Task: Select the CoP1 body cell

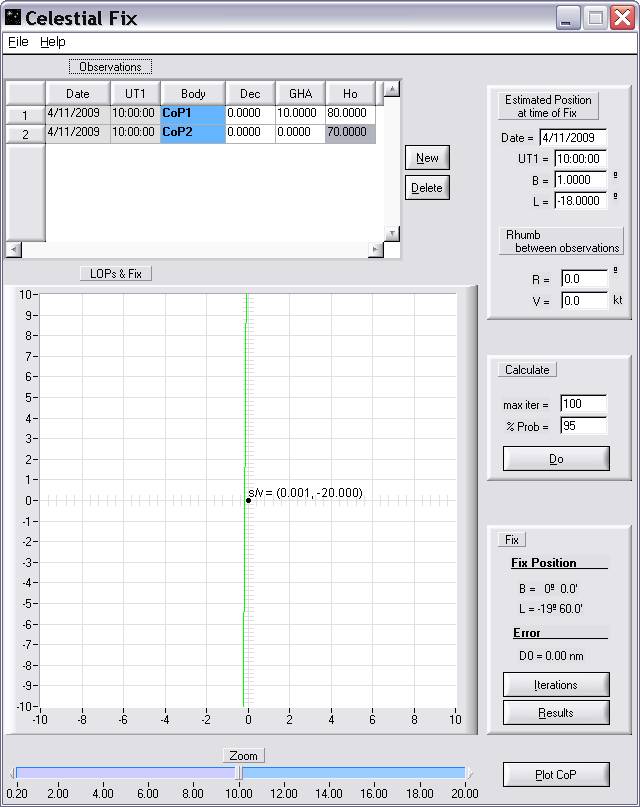Action: 193,114
